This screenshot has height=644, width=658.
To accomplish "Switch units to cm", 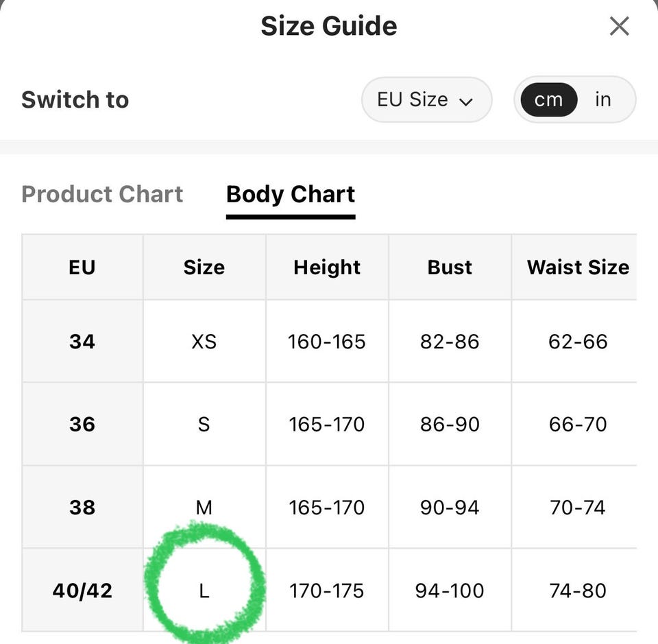I will [549, 100].
